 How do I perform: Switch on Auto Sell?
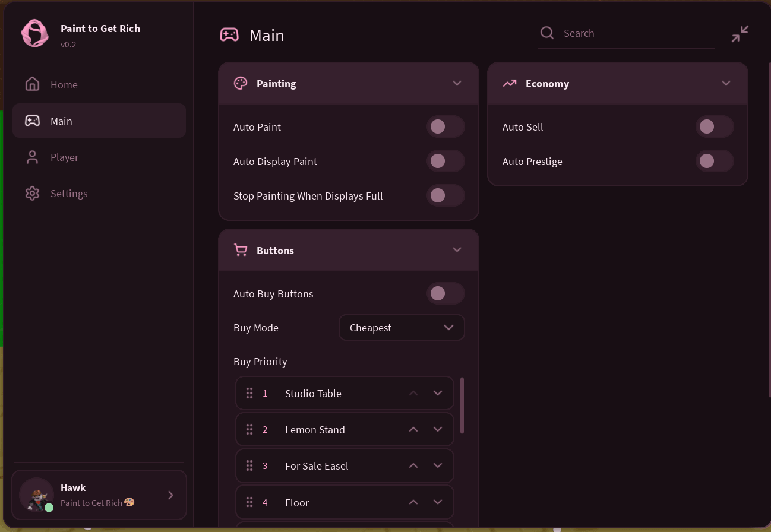tap(715, 126)
